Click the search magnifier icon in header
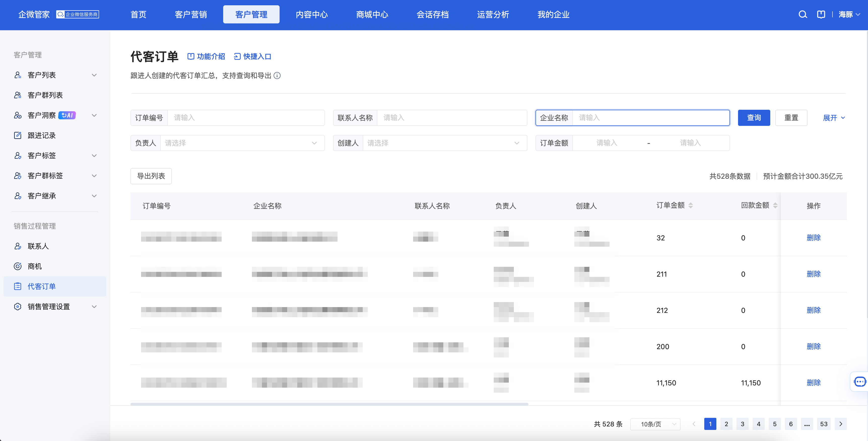868x441 pixels. pos(803,15)
